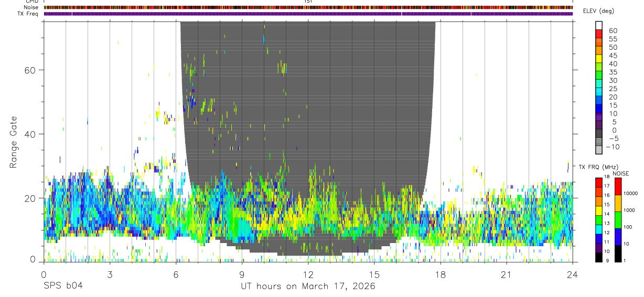Click the UT hours on March 17, 2026 title
Viewport: 644px width, 297px height.
[x=308, y=287]
